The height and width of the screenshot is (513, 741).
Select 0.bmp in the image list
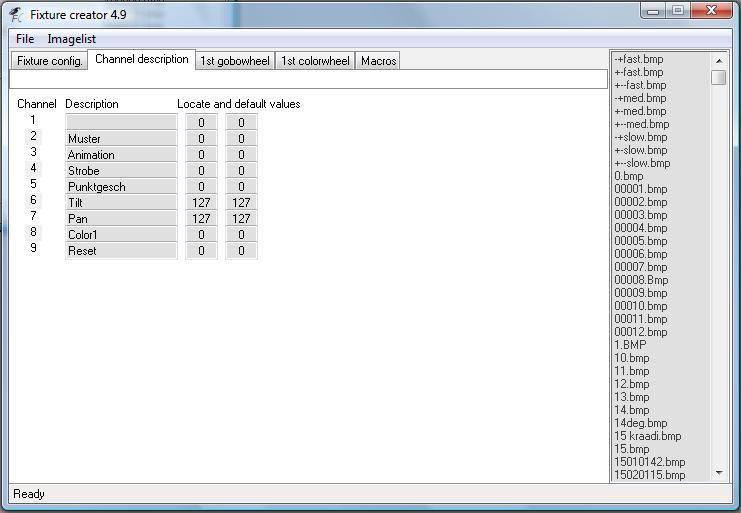pos(629,176)
